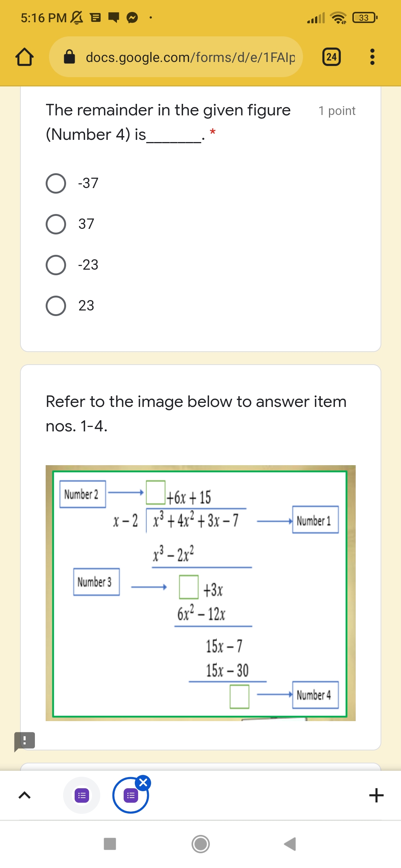Tap the home circle navigation button
This screenshot has height=868, width=401.
point(200,845)
